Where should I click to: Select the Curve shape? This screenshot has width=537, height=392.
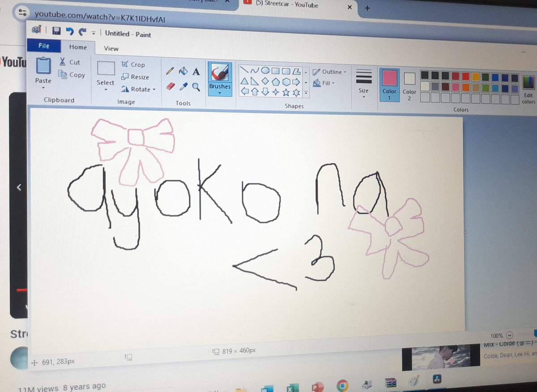[256, 70]
